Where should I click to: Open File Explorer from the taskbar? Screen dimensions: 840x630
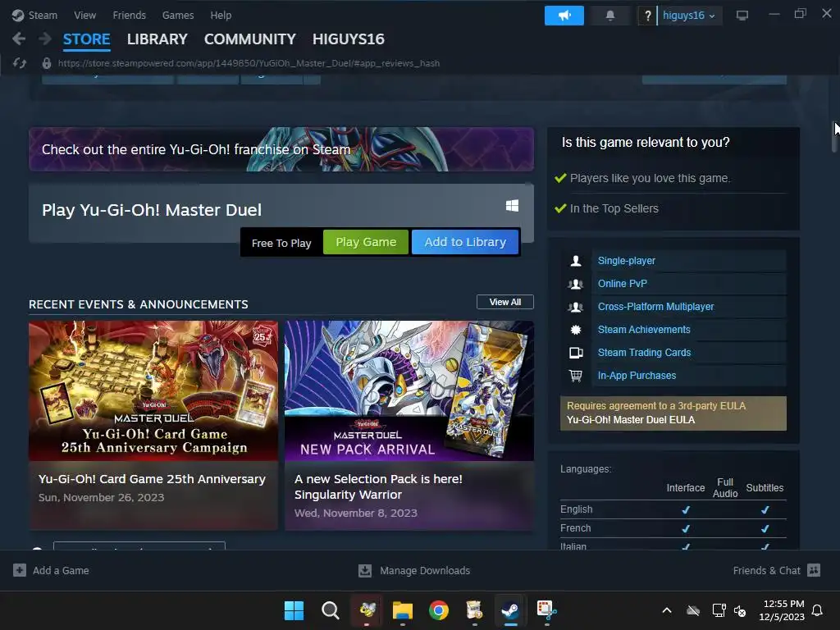pyautogui.click(x=402, y=610)
